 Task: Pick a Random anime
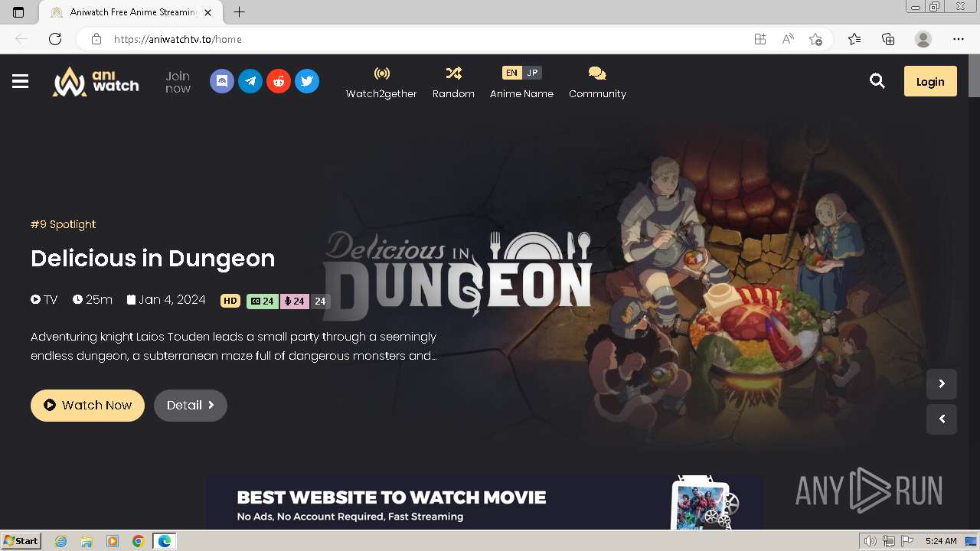pos(453,83)
